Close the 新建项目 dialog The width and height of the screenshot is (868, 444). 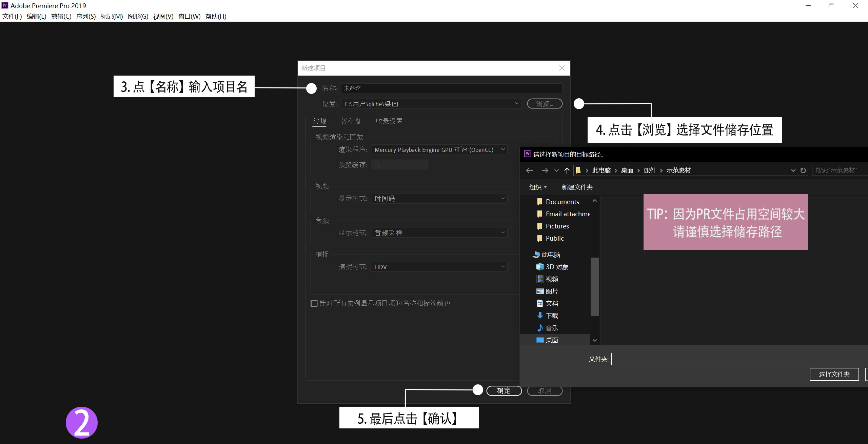point(562,68)
